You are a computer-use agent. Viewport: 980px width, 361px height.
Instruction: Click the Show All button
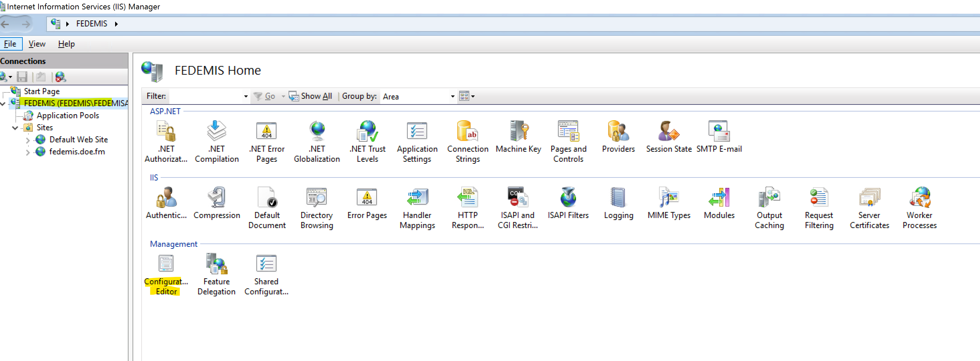[311, 96]
